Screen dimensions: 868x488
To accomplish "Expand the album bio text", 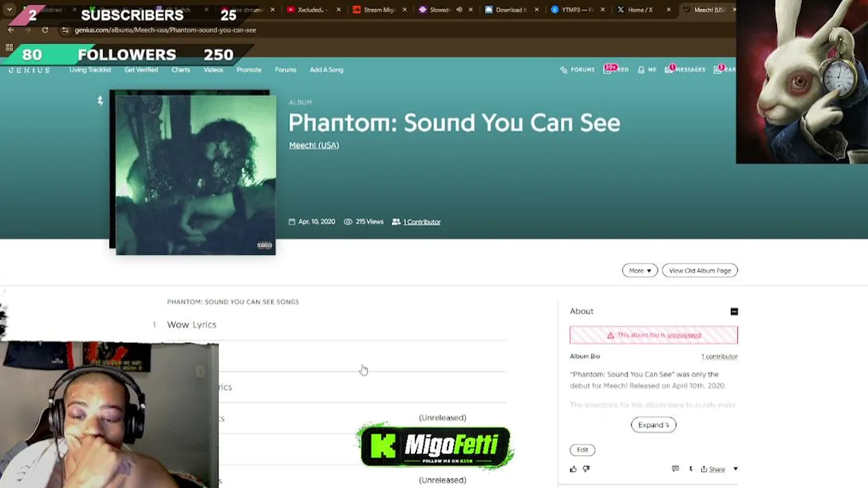I will click(x=654, y=425).
